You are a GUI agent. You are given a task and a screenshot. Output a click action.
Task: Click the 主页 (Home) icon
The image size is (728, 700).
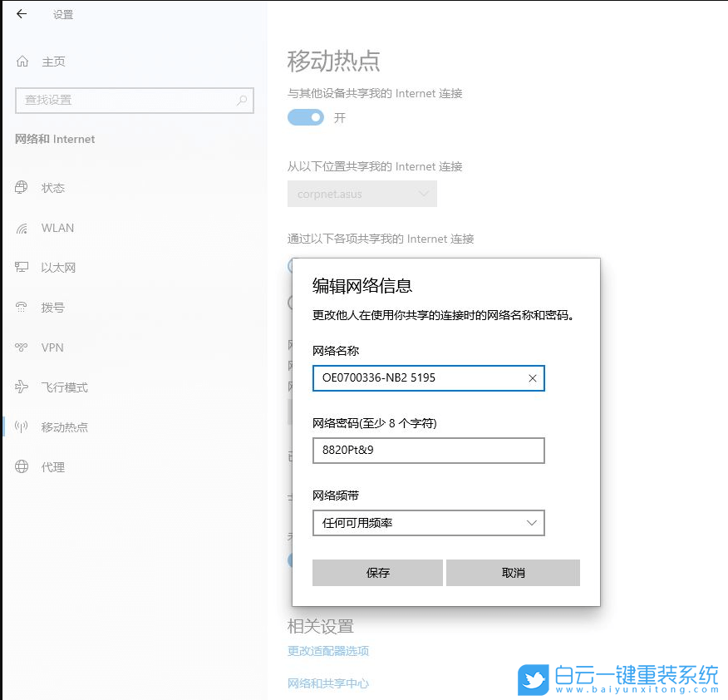(22, 62)
